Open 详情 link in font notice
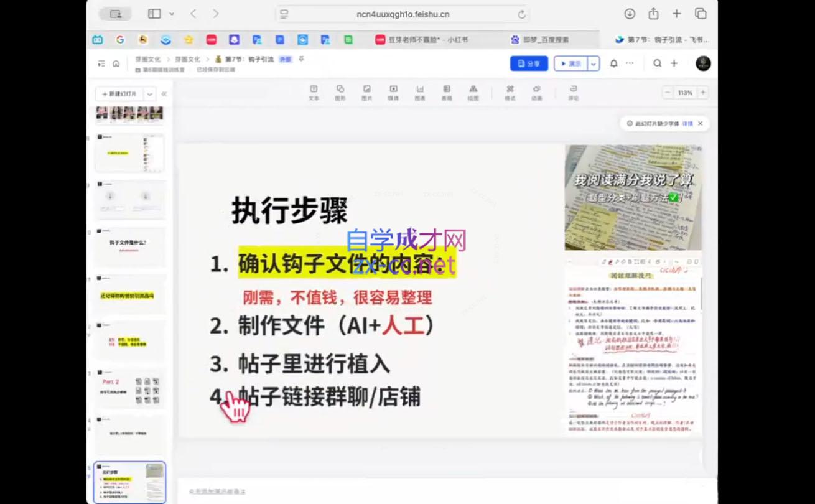The width and height of the screenshot is (815, 504). pyautogui.click(x=687, y=124)
